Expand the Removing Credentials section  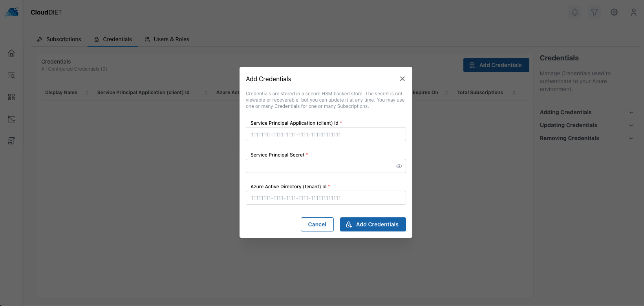(587, 138)
